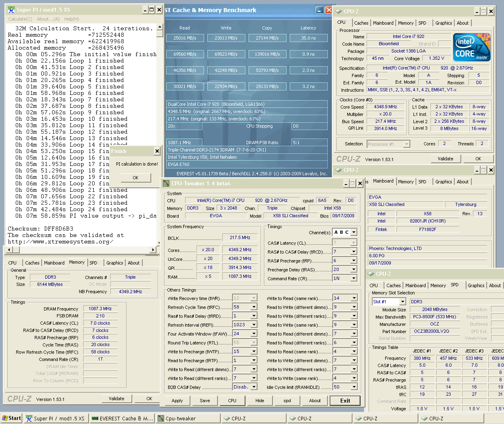Expand the Idle Cycle limit (tRANKIDLE) dropdown
Viewport: 504px width, 424px height.
[354, 387]
